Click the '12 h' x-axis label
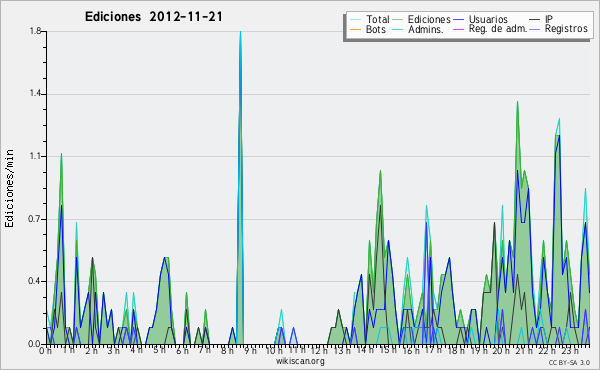Viewport: 600px width, 370px height. coord(318,350)
